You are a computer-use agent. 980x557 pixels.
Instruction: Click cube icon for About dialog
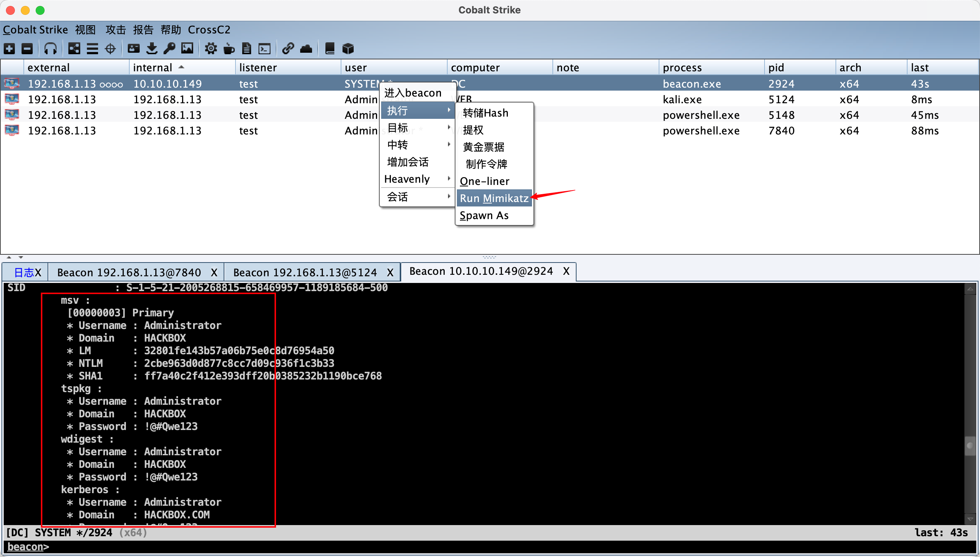348,49
